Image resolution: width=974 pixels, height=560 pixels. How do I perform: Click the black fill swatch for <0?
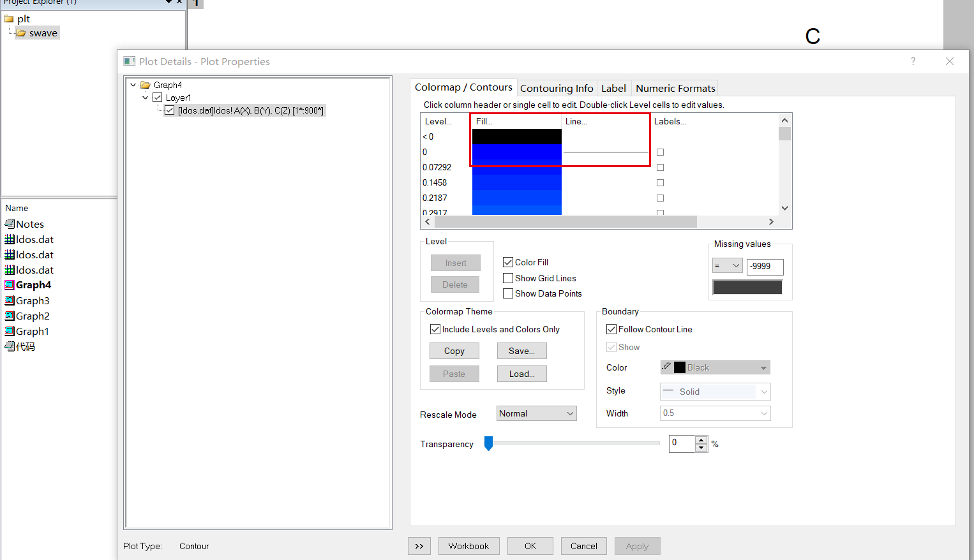pyautogui.click(x=517, y=136)
